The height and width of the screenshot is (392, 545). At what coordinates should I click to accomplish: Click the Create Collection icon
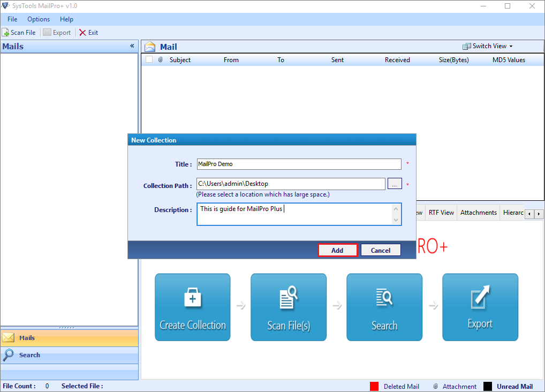192,307
